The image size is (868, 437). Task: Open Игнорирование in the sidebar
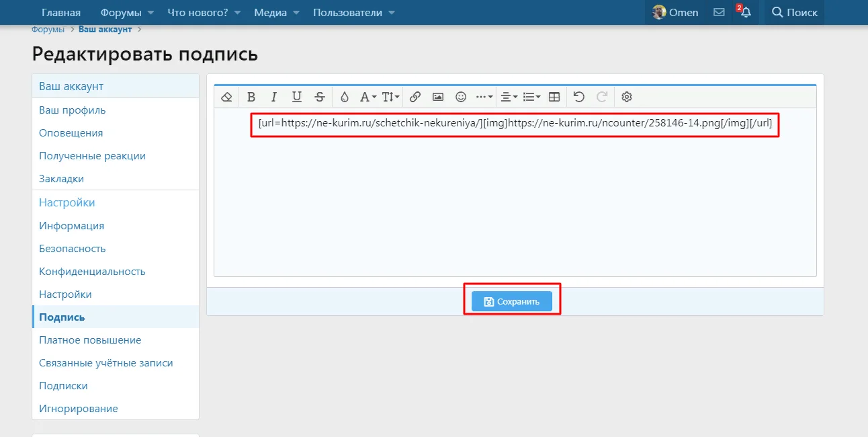pos(116,409)
